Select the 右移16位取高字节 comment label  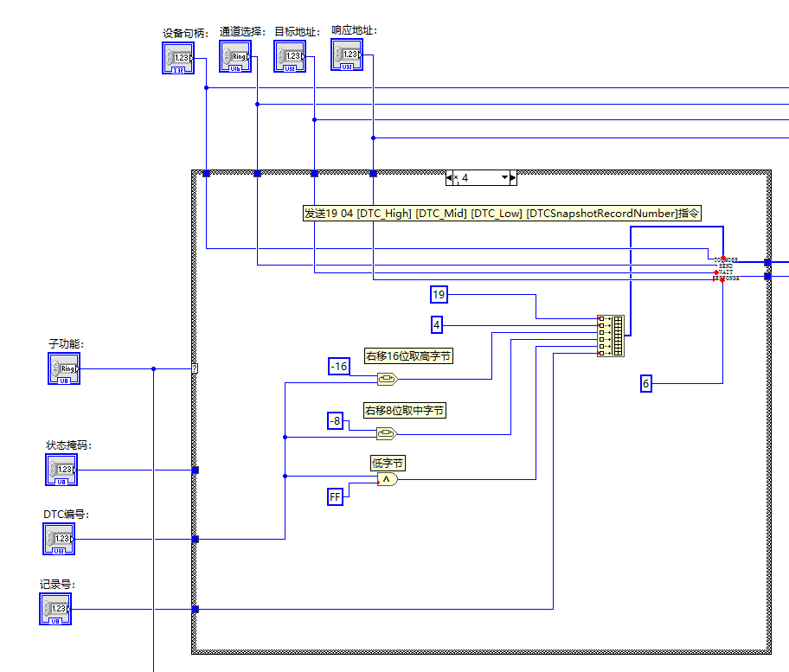click(x=408, y=356)
